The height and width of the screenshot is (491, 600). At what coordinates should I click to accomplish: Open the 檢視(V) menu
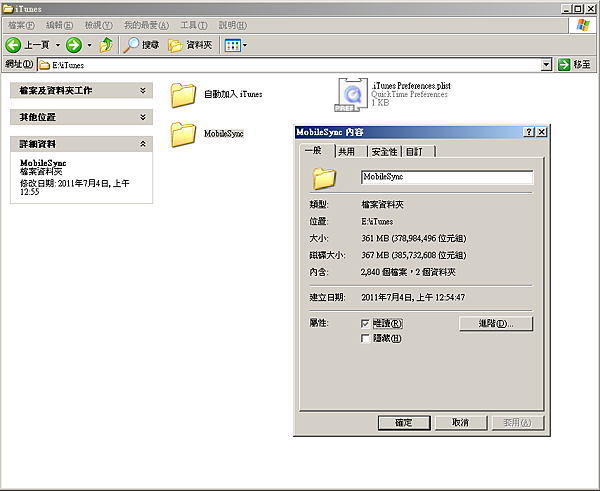coord(98,25)
